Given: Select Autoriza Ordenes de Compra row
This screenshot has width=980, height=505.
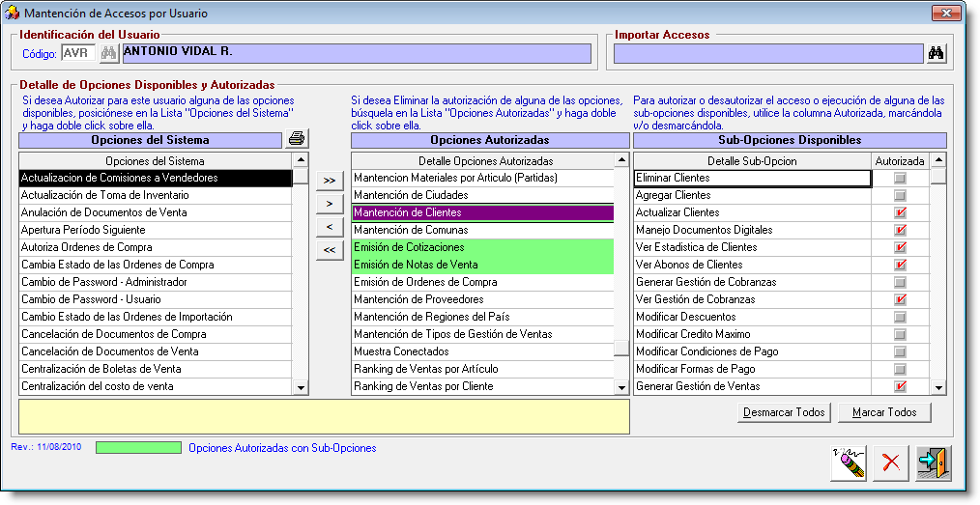Looking at the screenshot, I should tap(156, 248).
